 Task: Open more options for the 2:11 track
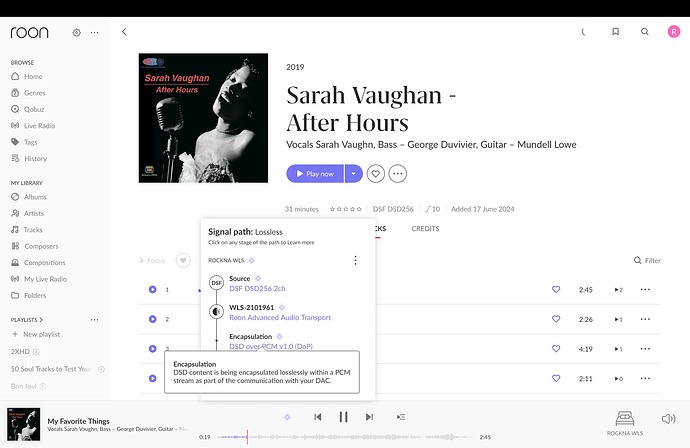(x=645, y=378)
